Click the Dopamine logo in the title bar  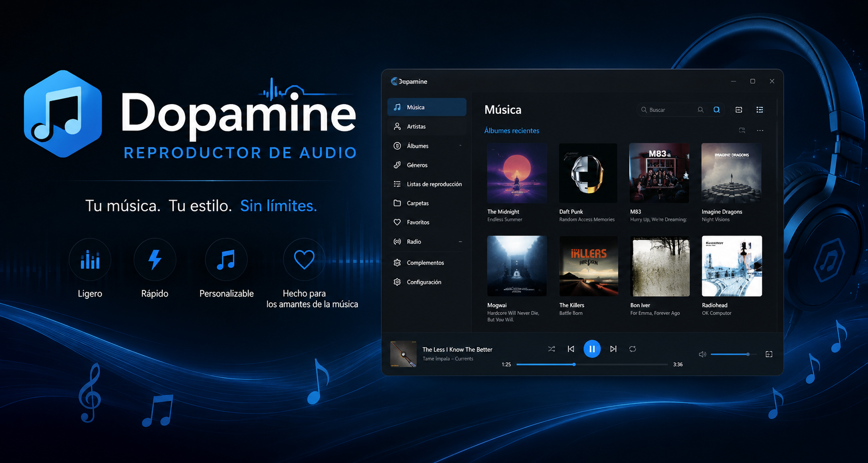coord(394,81)
